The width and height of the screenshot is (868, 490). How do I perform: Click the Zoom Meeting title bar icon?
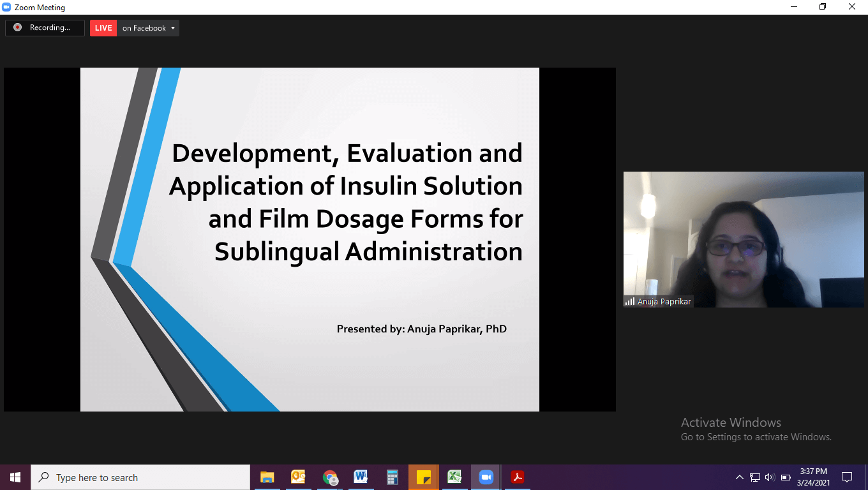pos(6,8)
